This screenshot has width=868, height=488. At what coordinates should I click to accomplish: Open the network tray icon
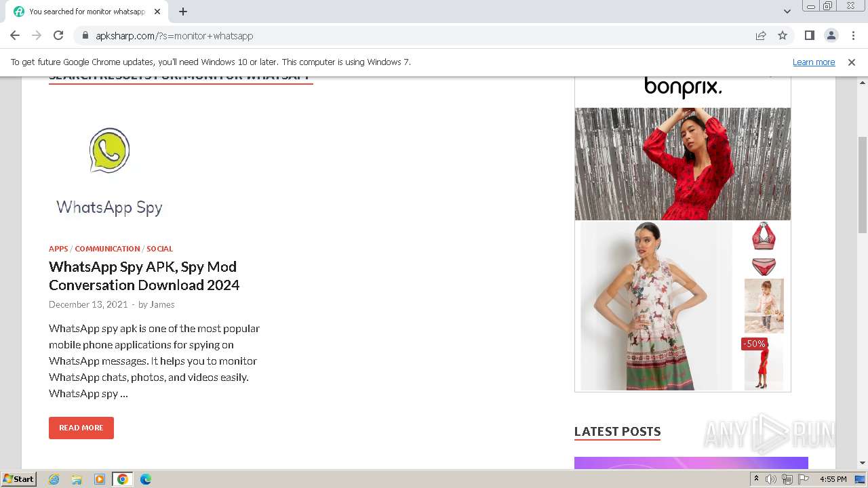click(787, 479)
